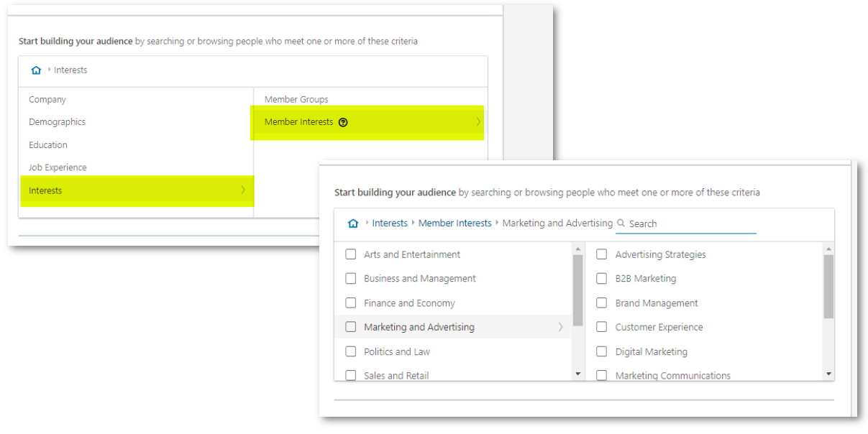The width and height of the screenshot is (868, 434).
Task: Click the help icon next to Member Interests
Action: [x=343, y=122]
